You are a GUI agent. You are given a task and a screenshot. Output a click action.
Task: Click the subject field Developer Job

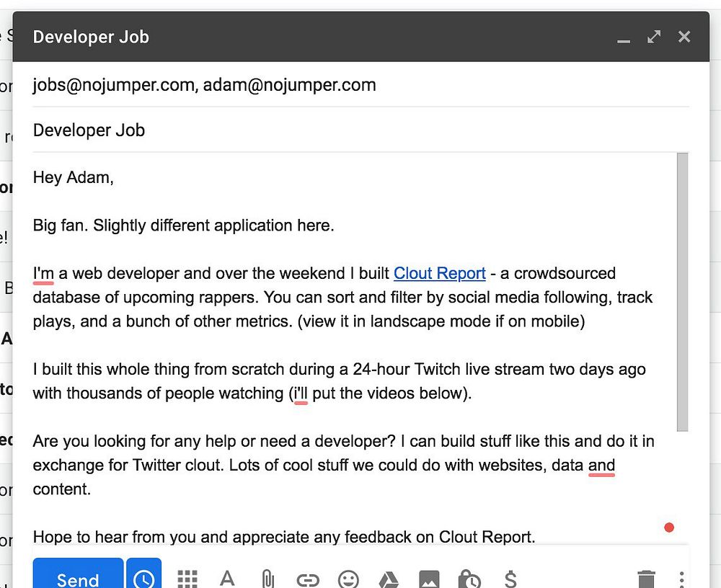pos(360,130)
